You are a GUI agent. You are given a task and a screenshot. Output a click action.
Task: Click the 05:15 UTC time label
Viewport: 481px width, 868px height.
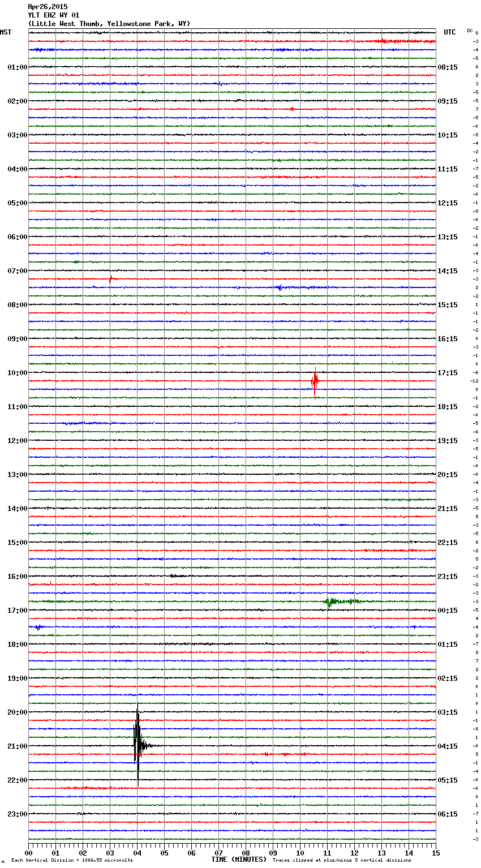pyautogui.click(x=448, y=780)
